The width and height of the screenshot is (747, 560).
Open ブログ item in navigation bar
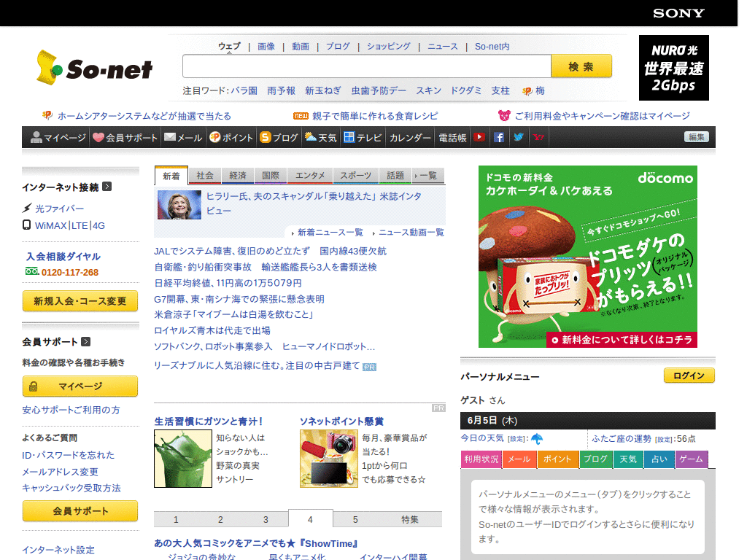pos(279,137)
